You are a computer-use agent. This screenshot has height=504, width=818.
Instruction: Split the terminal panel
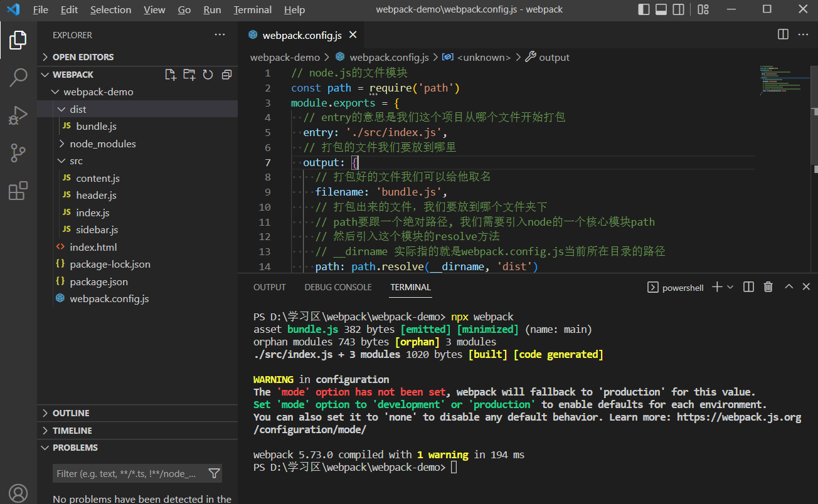[748, 287]
